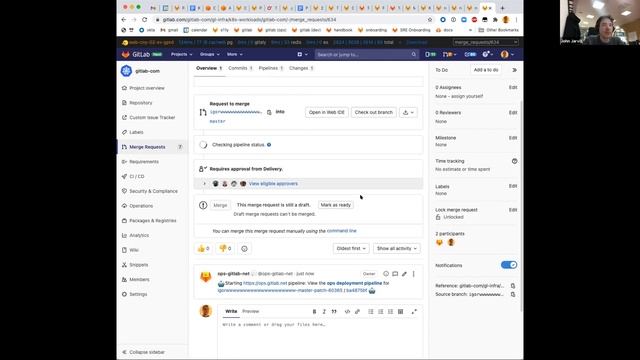The width and height of the screenshot is (640, 360).
Task: Go full screen in comment editor
Action: 414,311
